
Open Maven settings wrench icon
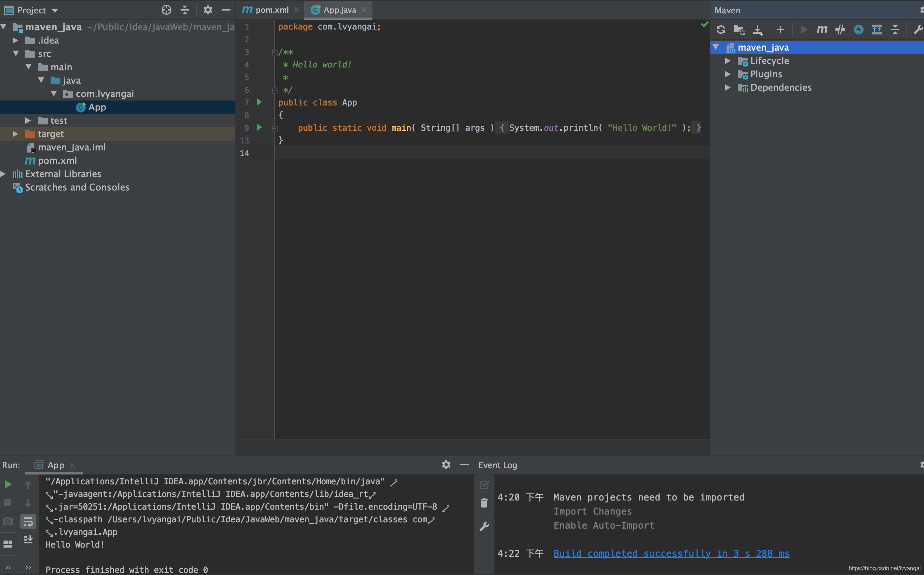point(918,30)
